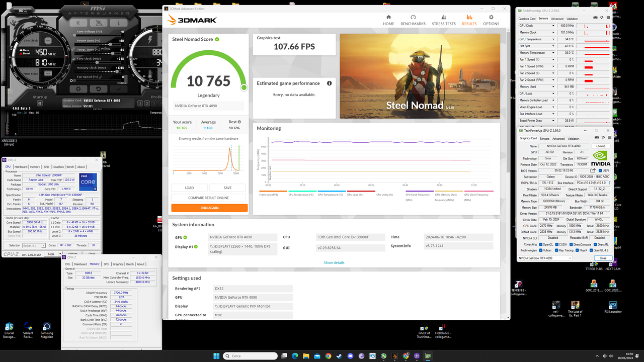Click the LOAD button in 3DMark
Image resolution: width=644 pixels, height=362 pixels.
(x=189, y=188)
